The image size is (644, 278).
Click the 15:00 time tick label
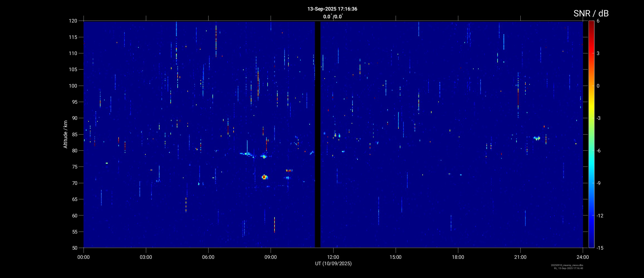click(x=395, y=257)
